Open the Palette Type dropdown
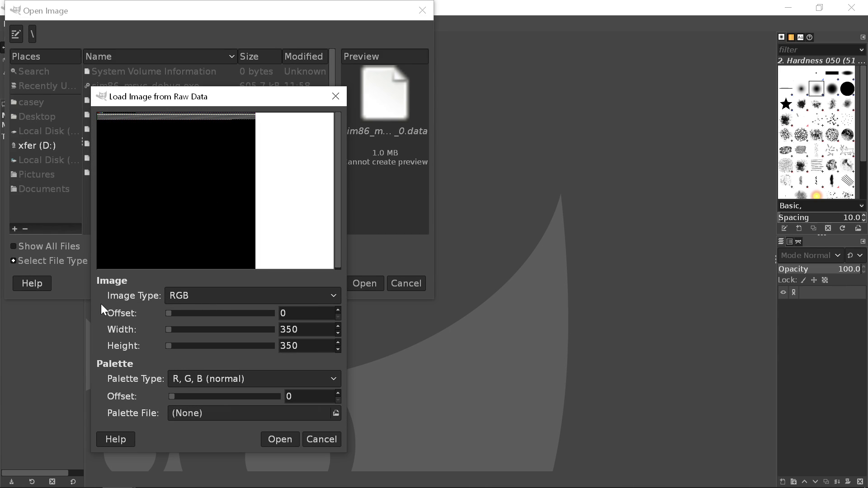Viewport: 868px width, 488px height. click(x=254, y=379)
